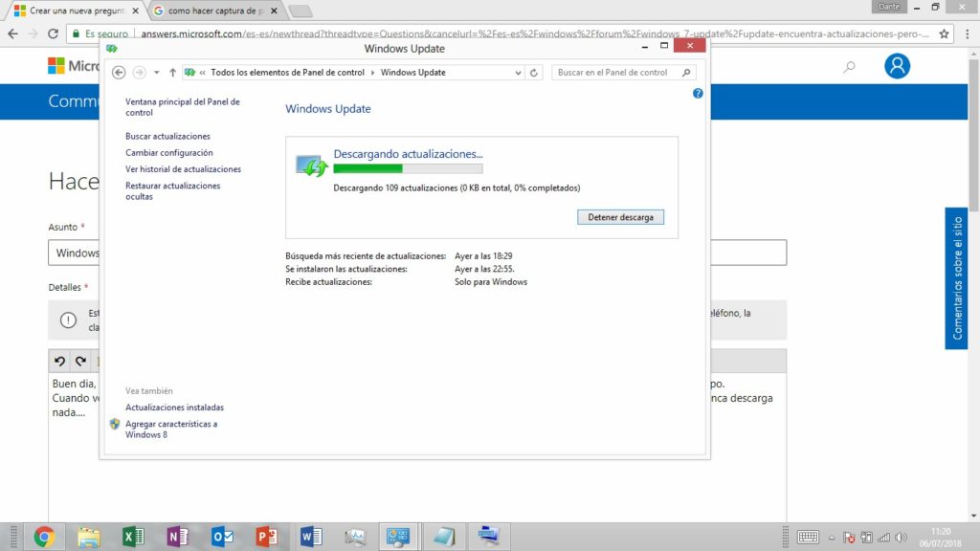Click 'Buscar actualizaciones' link
This screenshot has width=980, height=551.
tap(167, 136)
